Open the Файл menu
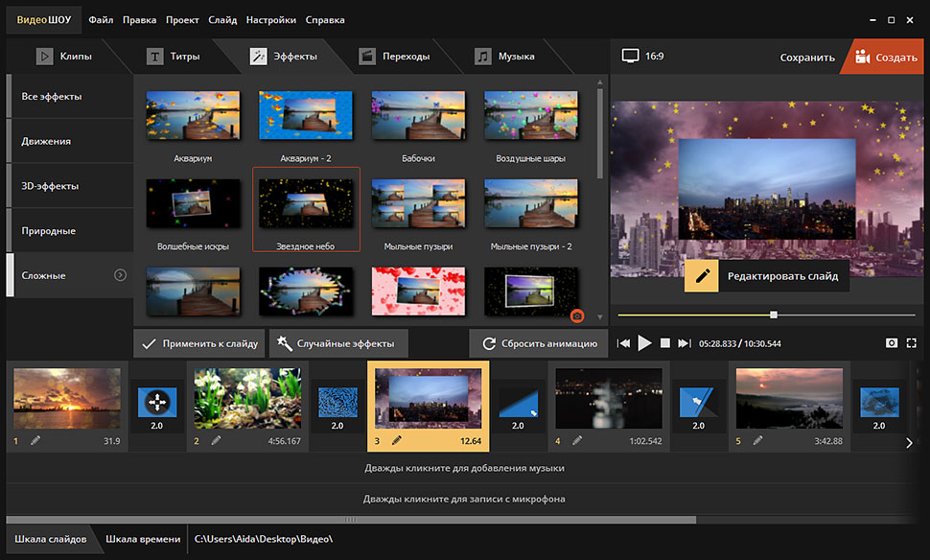The image size is (930, 560). coord(101,19)
